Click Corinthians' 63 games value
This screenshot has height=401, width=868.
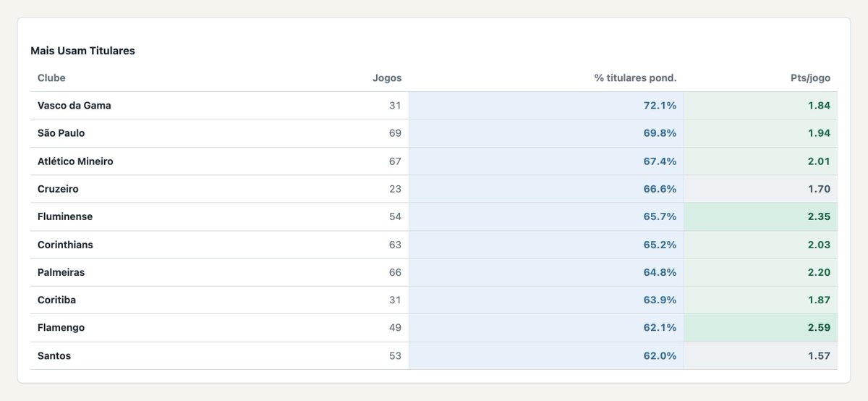pyautogui.click(x=395, y=245)
